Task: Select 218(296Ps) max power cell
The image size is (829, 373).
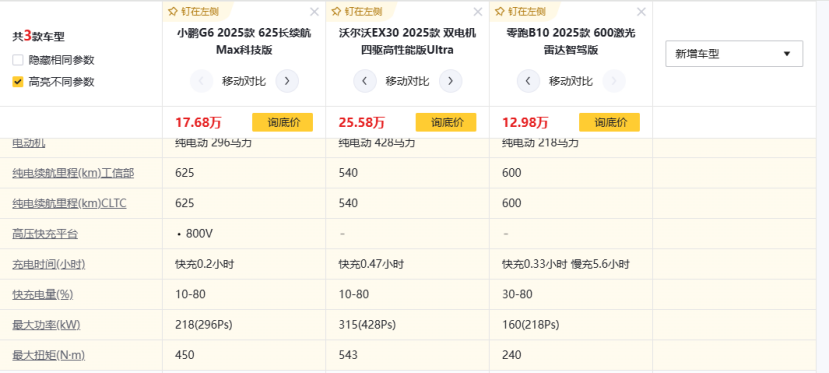Action: point(204,324)
